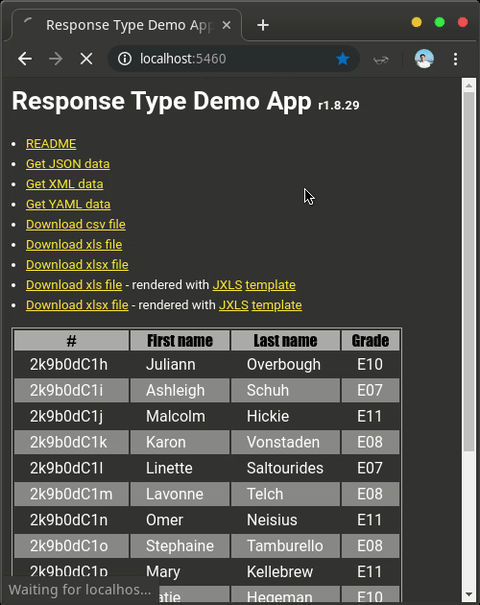Open the Get XML data link
Viewport: 480px width, 605px height.
[x=64, y=184]
